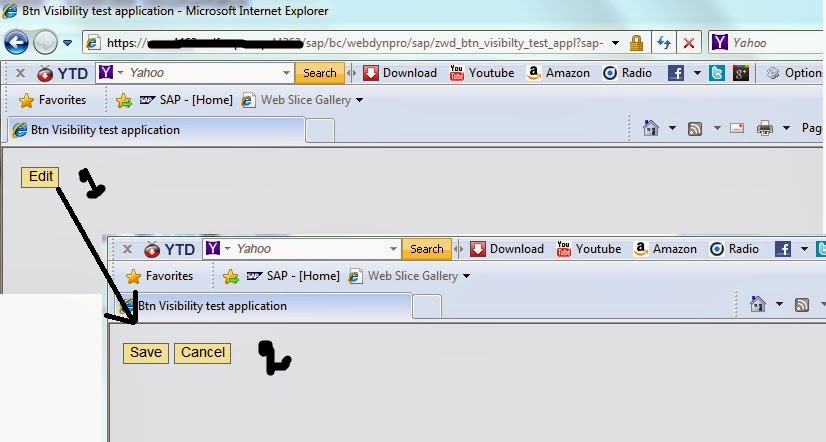The width and height of the screenshot is (826, 442).
Task: Open Amazon link in lower toolbar
Action: tap(665, 249)
